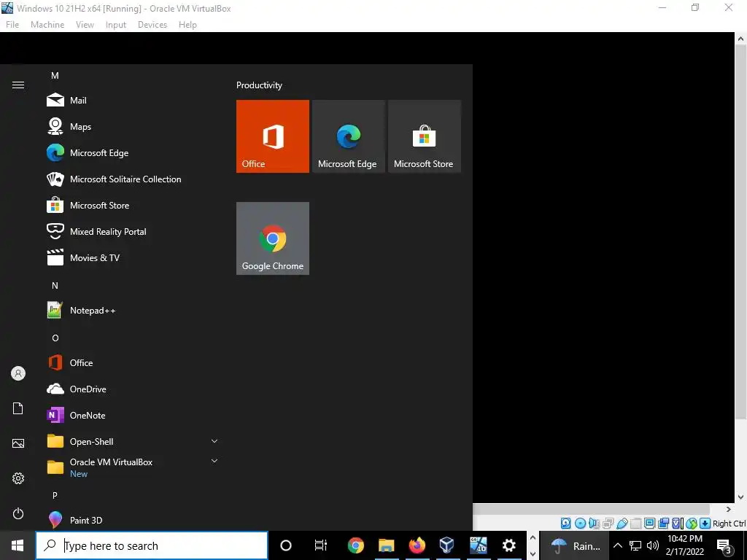Click the network icon in system tray
Viewport: 747px width, 560px height.
pyautogui.click(x=635, y=545)
